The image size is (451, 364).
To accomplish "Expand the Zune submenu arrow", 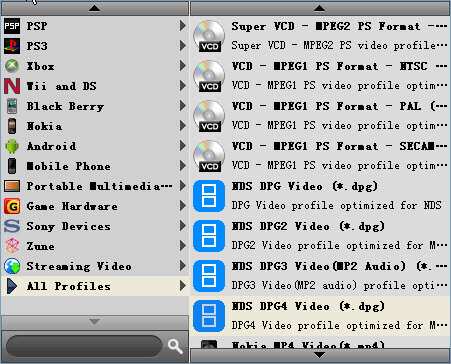I will [182, 246].
